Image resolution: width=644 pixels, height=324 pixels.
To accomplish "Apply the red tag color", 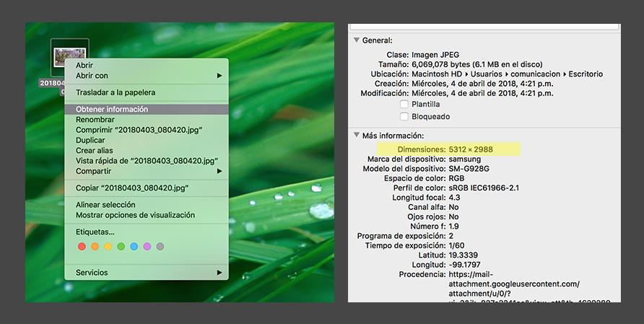I will click(82, 246).
